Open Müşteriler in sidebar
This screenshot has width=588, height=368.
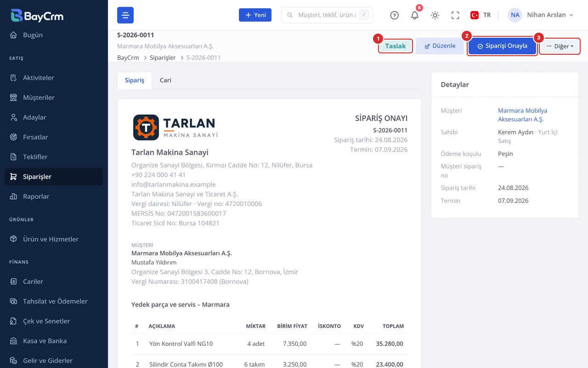click(54, 98)
